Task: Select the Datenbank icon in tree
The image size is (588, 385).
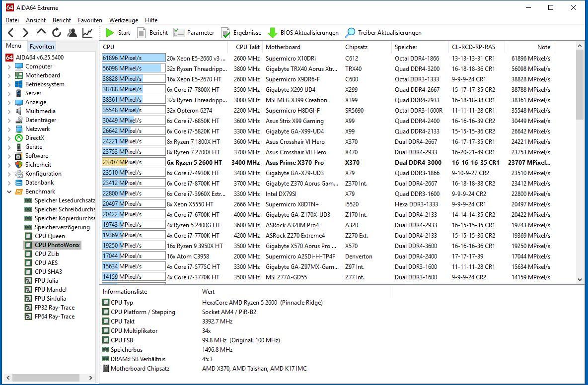Action: click(19, 183)
